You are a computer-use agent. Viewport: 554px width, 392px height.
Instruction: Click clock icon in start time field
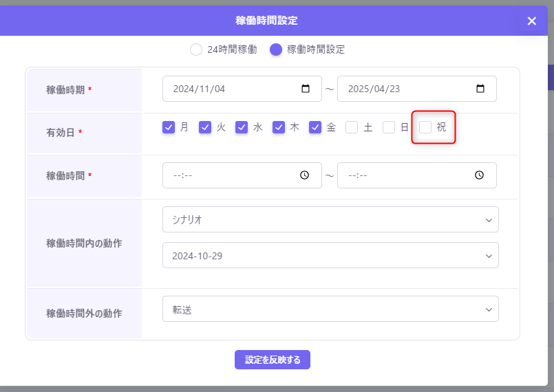[305, 175]
